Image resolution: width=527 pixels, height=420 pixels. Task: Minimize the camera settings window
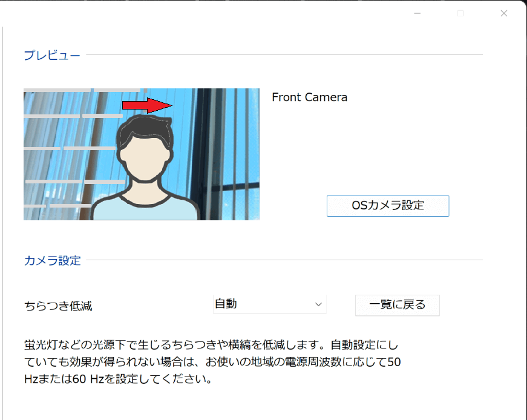[417, 13]
